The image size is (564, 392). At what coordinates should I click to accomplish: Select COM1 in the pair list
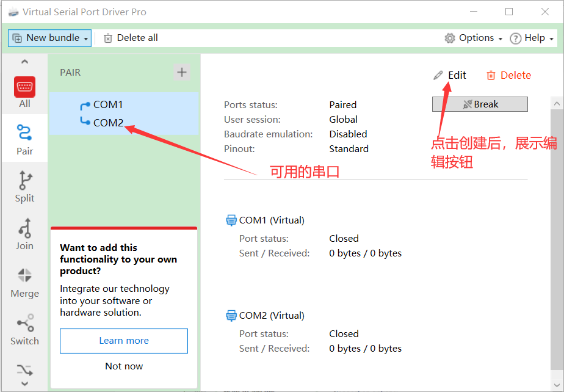(x=108, y=105)
